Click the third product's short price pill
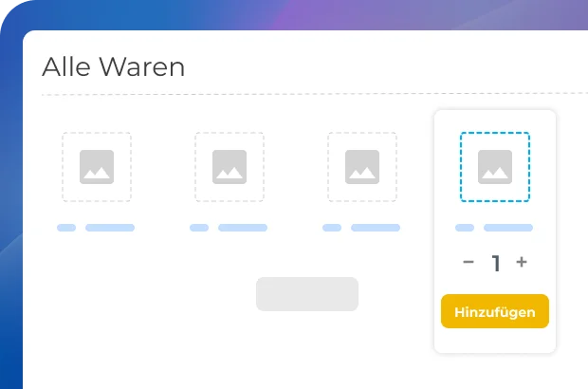588x389 pixels. 332,228
